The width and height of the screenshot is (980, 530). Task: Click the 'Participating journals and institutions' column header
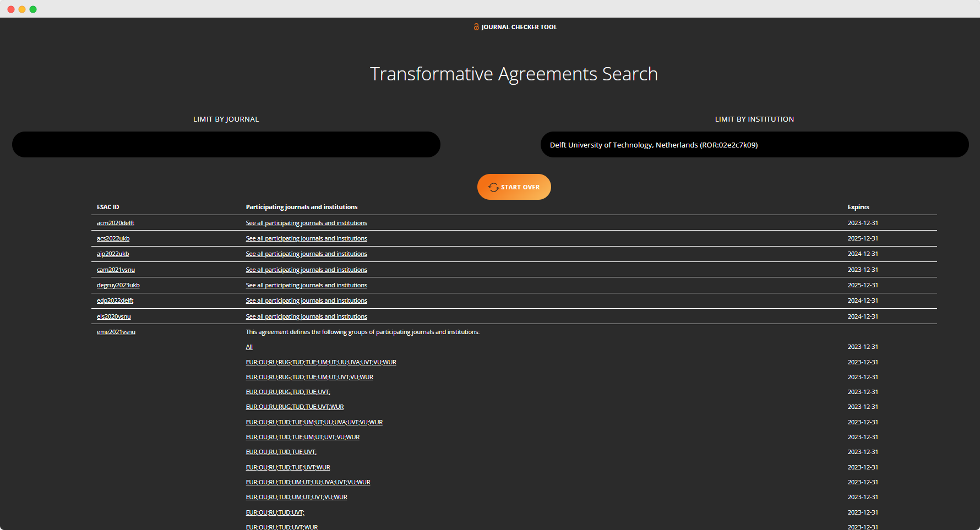302,207
